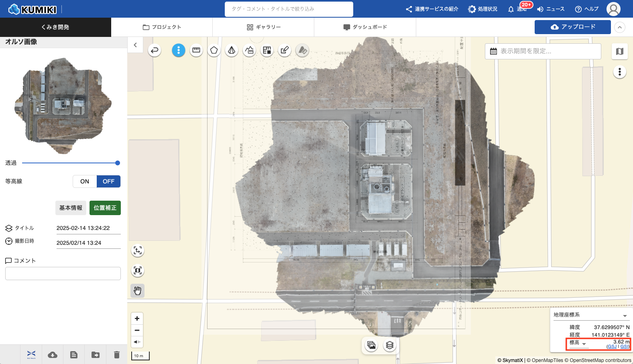Turn contour lines ON

click(x=85, y=181)
